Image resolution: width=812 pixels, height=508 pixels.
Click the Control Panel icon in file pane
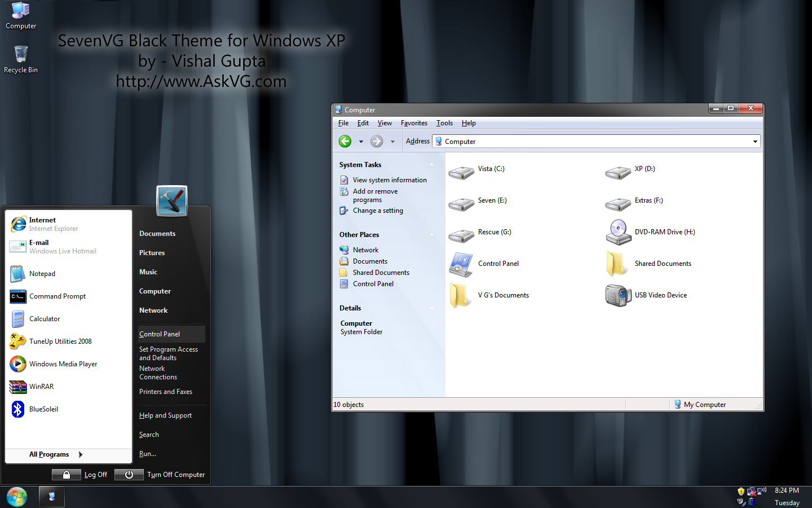(x=461, y=264)
